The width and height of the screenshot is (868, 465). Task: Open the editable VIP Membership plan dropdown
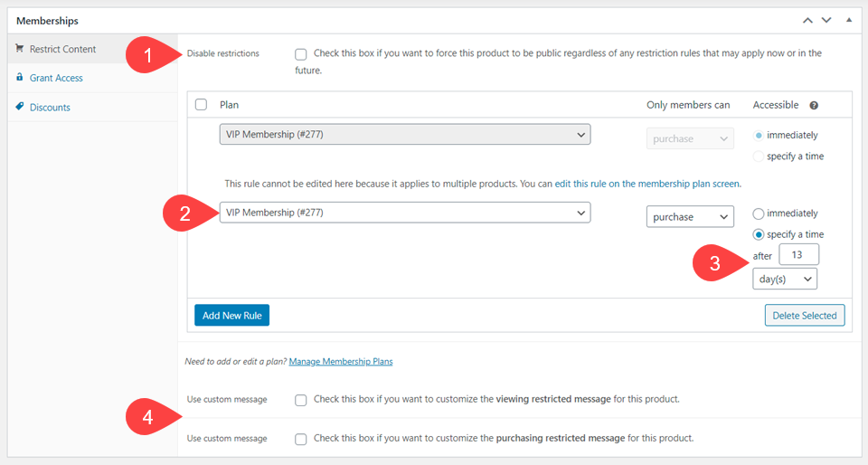(x=404, y=213)
